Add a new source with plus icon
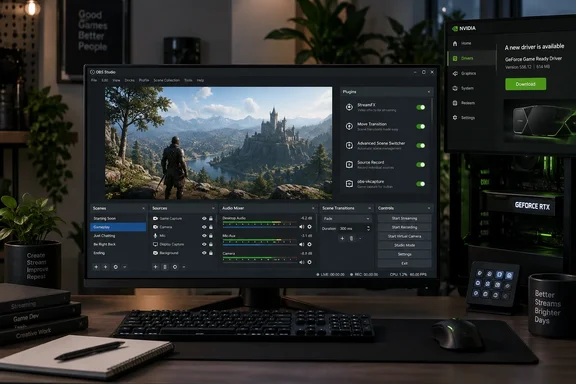 click(x=155, y=267)
